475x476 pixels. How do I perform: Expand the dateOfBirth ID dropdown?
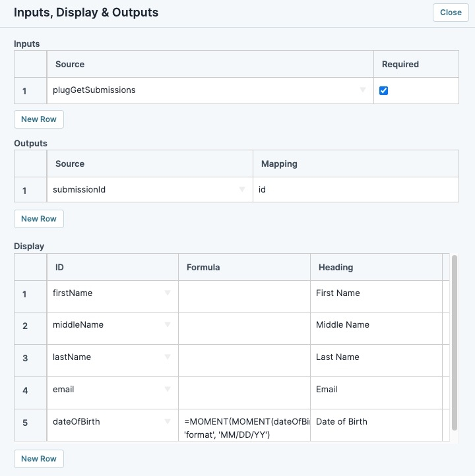point(168,421)
